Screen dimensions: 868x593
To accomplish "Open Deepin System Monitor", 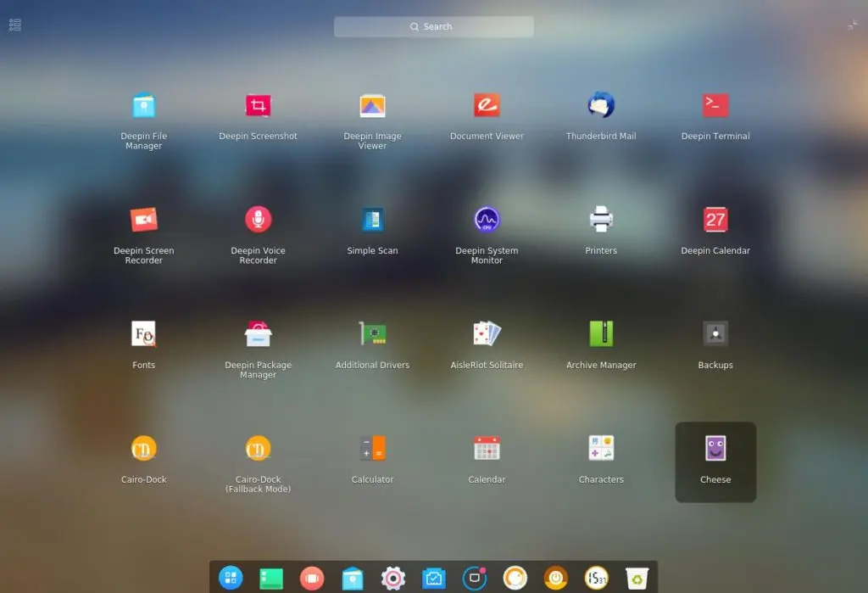I will (x=487, y=220).
